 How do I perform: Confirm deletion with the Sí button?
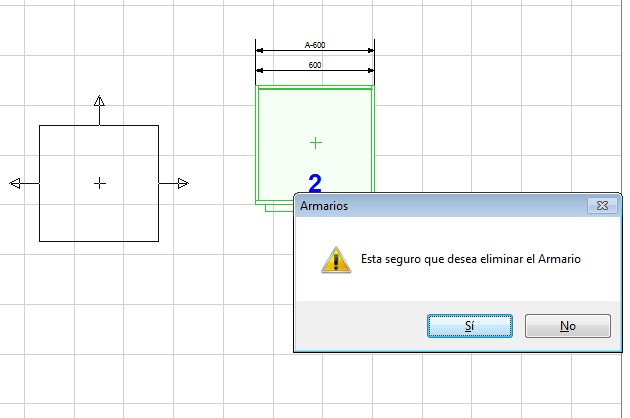click(x=470, y=326)
